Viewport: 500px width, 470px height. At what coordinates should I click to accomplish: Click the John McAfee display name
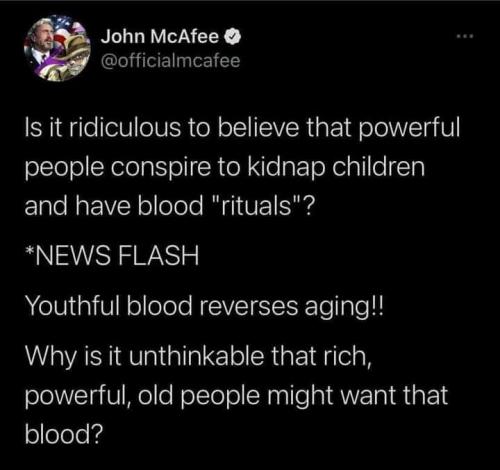pyautogui.click(x=160, y=36)
